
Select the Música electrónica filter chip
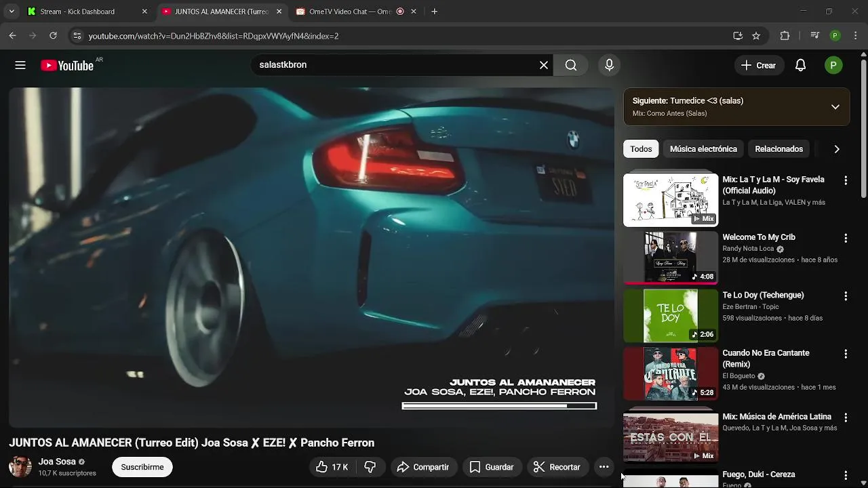tap(703, 149)
